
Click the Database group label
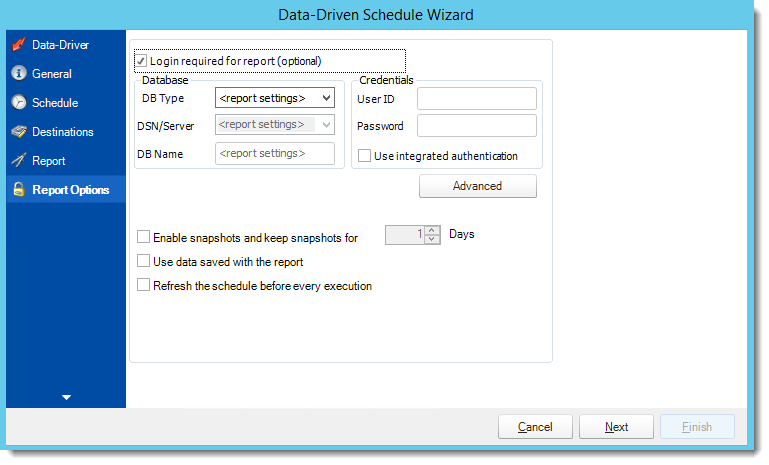(165, 80)
